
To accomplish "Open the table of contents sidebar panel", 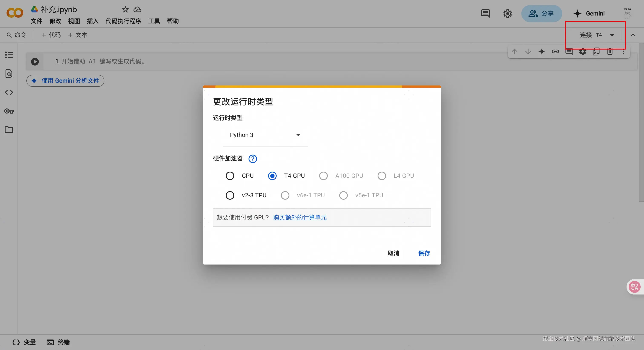I will (x=9, y=55).
